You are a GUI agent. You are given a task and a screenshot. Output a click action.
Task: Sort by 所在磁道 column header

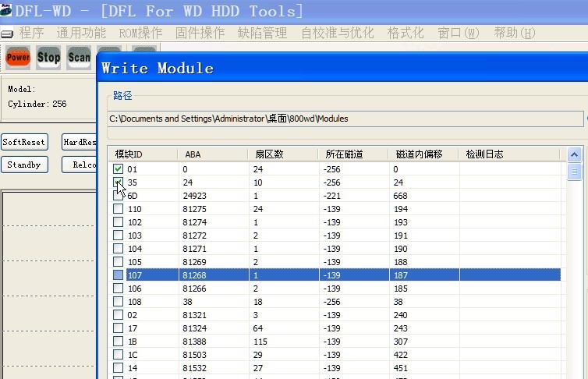point(353,154)
